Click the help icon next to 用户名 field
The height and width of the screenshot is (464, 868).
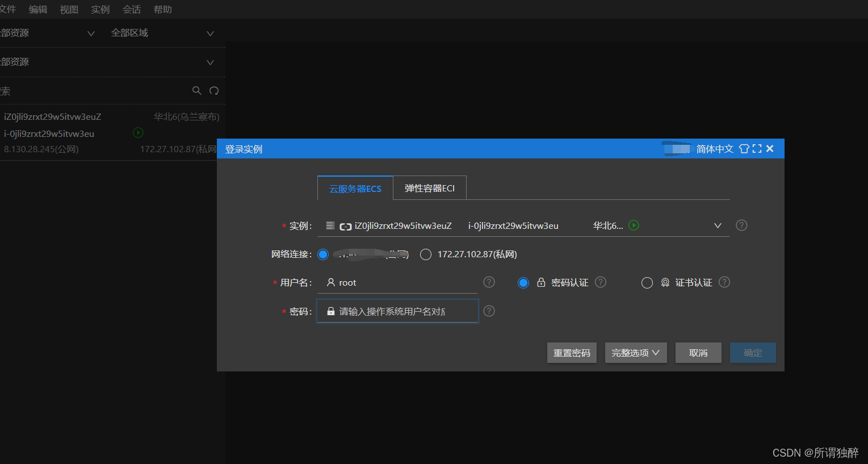pyautogui.click(x=489, y=282)
